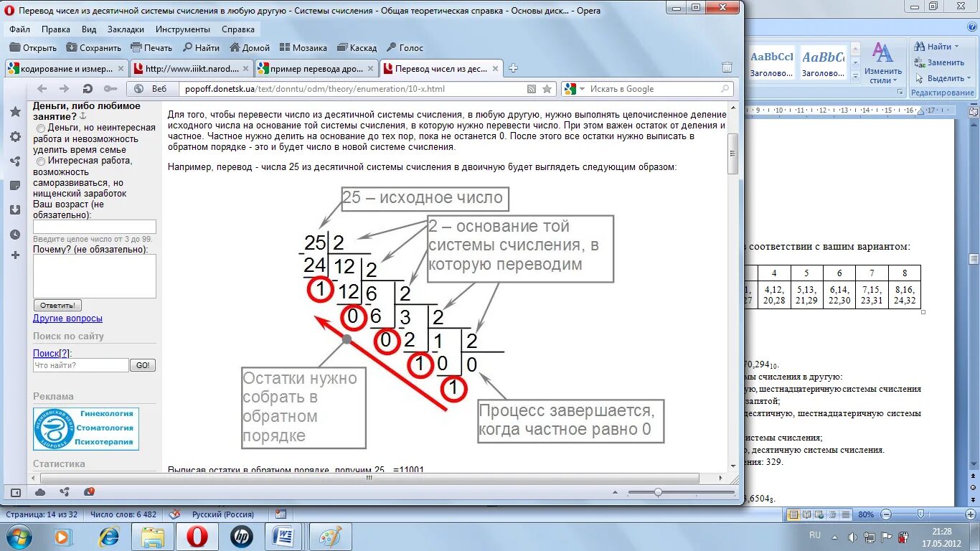
Task: Open a new tab with plus button
Action: (x=513, y=69)
